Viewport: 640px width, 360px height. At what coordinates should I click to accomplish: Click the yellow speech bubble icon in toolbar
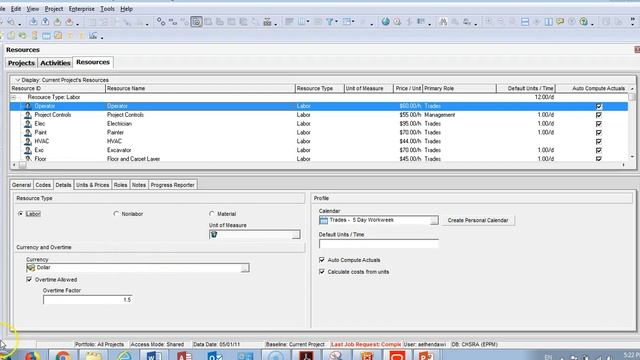click(x=560, y=22)
